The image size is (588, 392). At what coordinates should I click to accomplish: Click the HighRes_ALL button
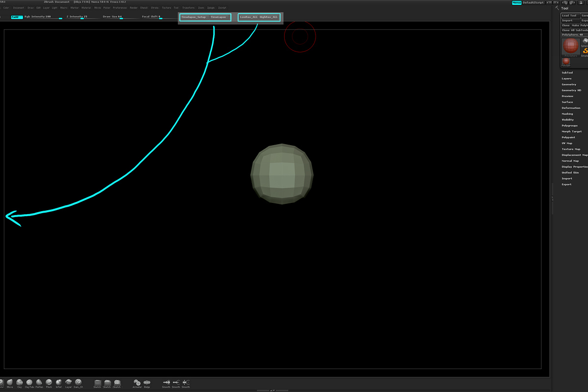269,17
